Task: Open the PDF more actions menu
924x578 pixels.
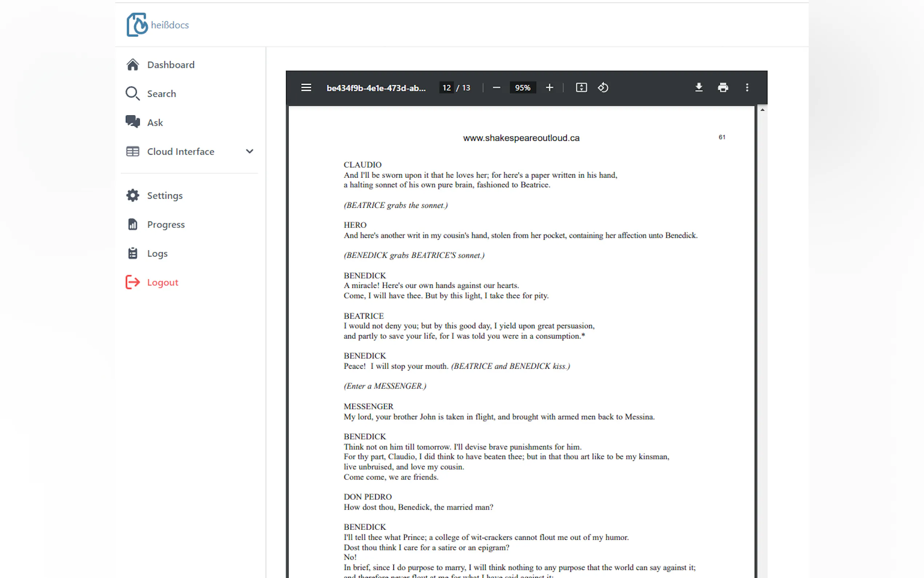Action: pyautogui.click(x=747, y=88)
